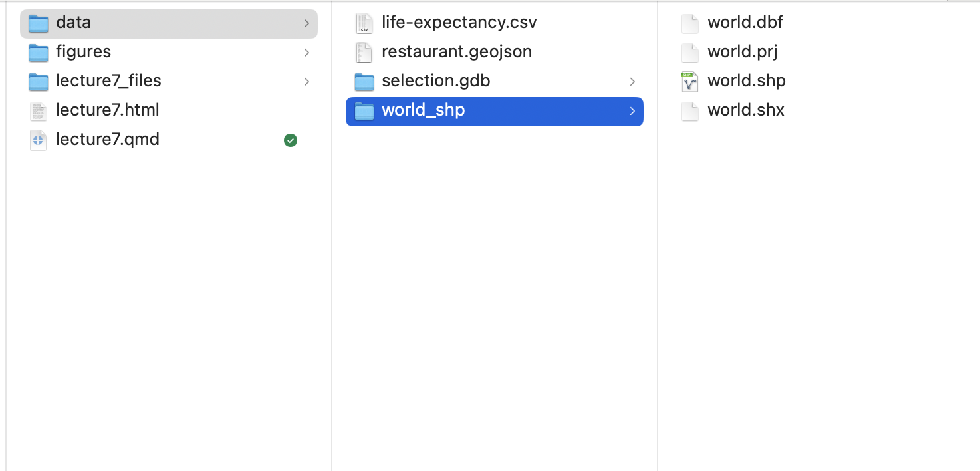Click the world.shp shapefile icon
Viewport: 980px width, 471px height.
click(x=690, y=81)
